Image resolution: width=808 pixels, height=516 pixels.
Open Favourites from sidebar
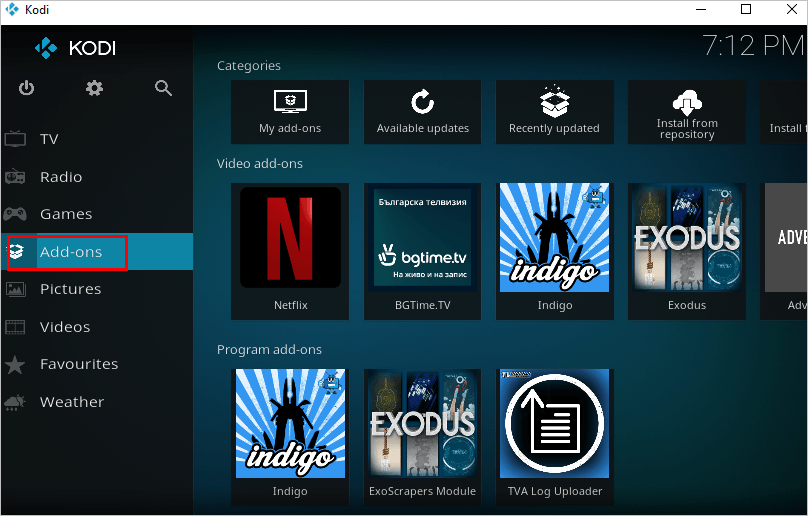point(97,364)
